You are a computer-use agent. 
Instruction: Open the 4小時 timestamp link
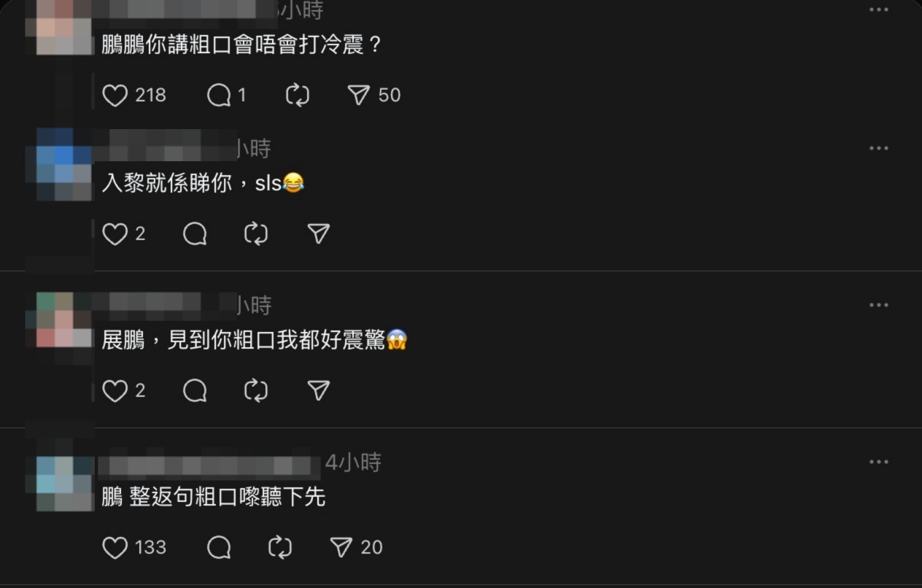353,463
